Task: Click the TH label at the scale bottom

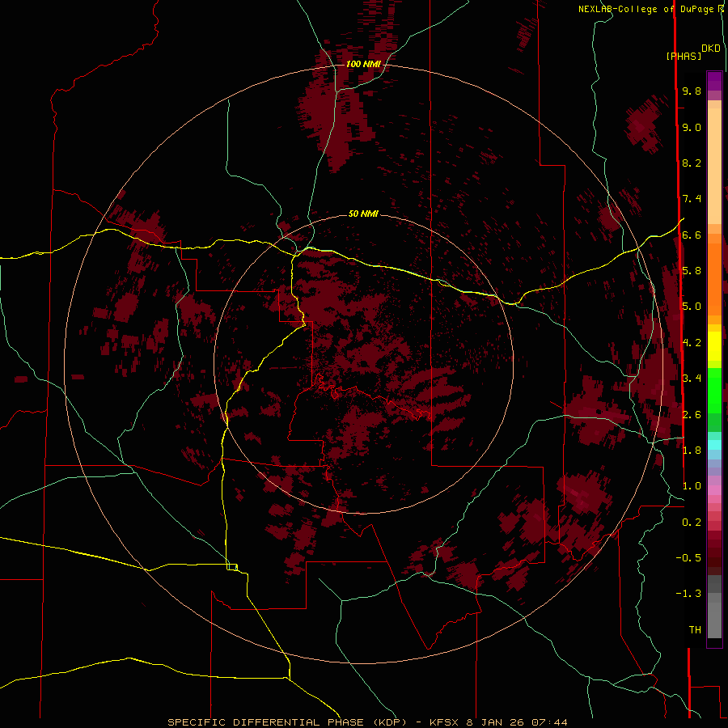Action: (x=695, y=630)
